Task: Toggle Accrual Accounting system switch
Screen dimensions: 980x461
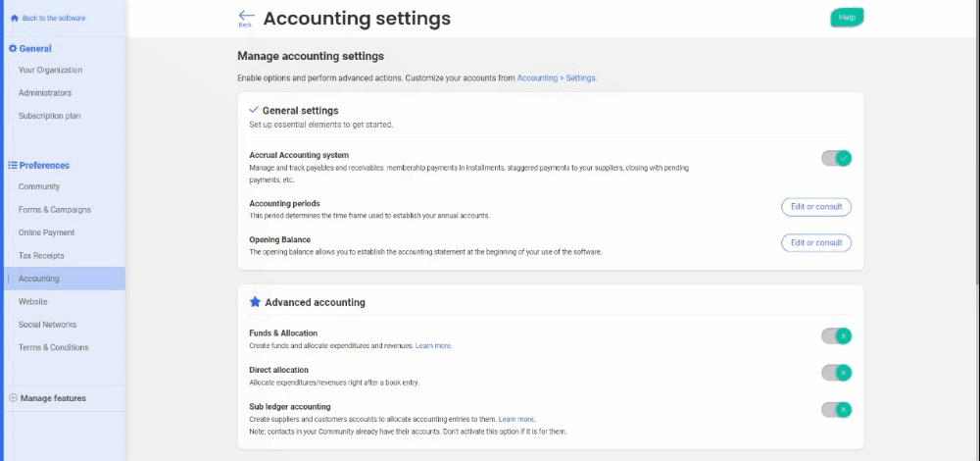Action: 836,158
